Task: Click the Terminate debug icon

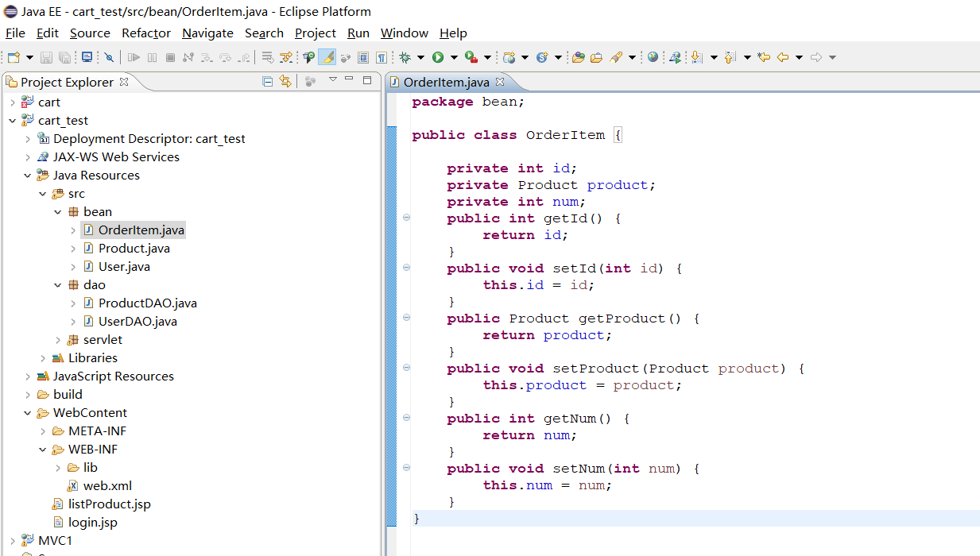Action: 171,57
